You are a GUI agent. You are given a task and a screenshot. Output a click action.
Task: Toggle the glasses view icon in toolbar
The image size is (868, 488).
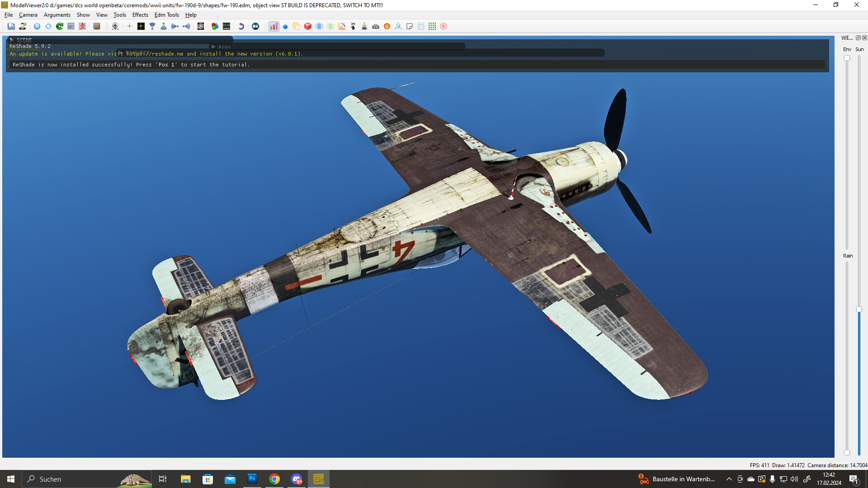[376, 26]
